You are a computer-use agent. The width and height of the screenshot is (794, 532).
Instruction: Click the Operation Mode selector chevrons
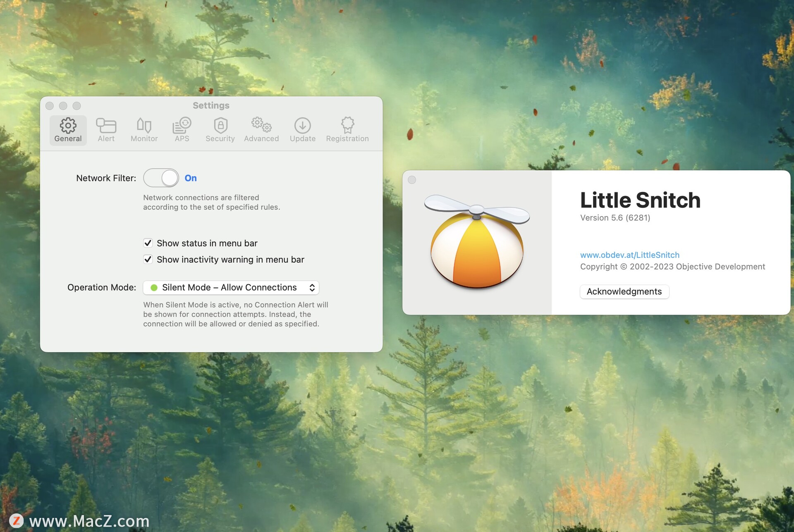click(312, 287)
